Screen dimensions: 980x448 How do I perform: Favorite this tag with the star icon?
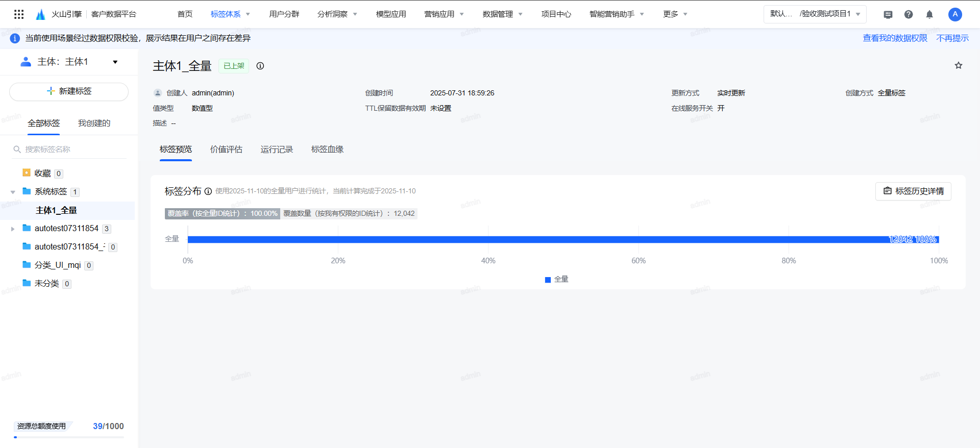[959, 65]
